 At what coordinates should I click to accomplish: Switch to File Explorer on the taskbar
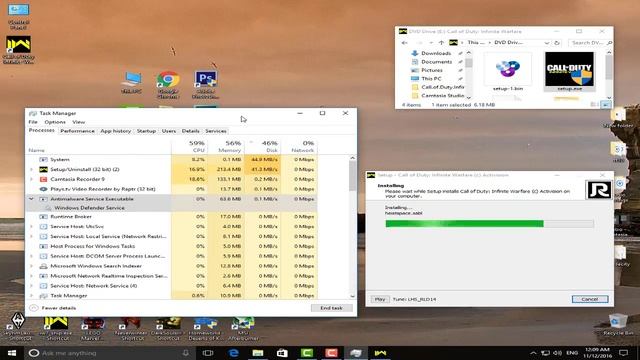(x=258, y=353)
